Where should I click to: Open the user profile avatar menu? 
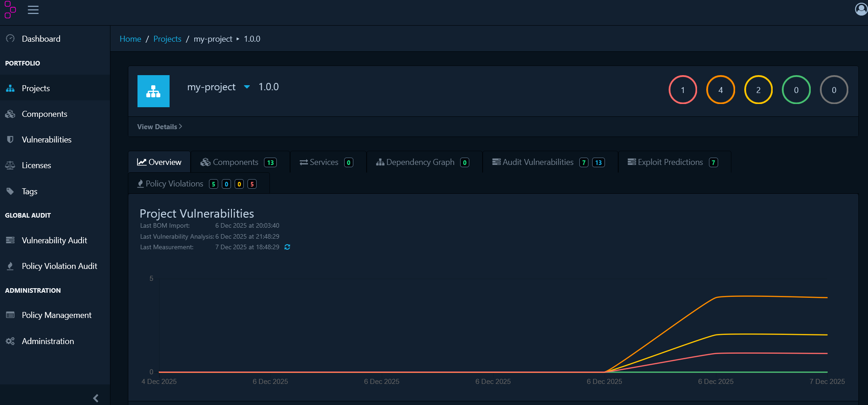(x=861, y=9)
